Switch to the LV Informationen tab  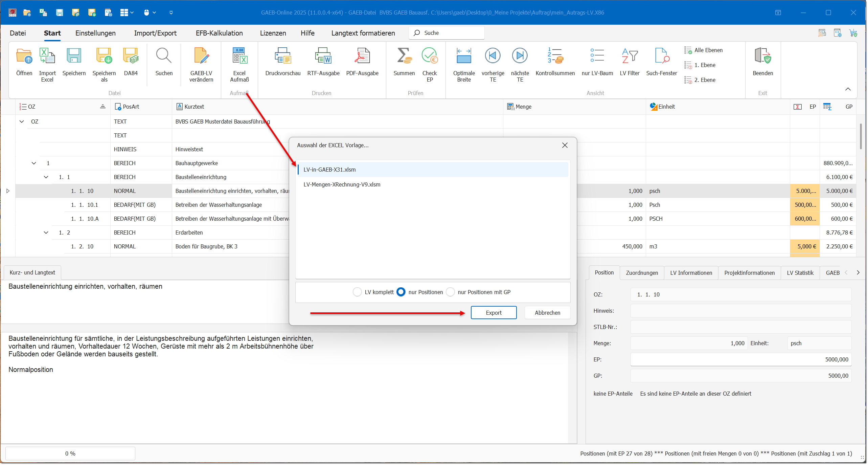point(691,273)
